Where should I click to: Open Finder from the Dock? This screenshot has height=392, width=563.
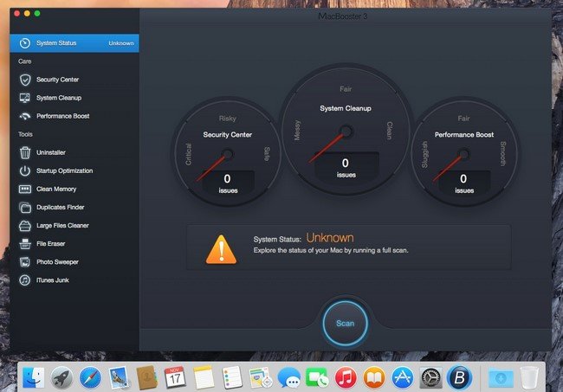[34, 377]
